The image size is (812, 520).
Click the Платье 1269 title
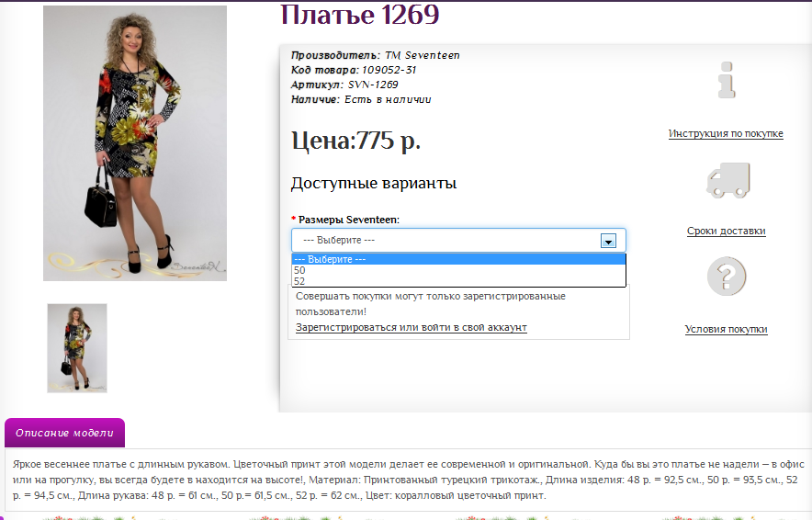click(360, 15)
